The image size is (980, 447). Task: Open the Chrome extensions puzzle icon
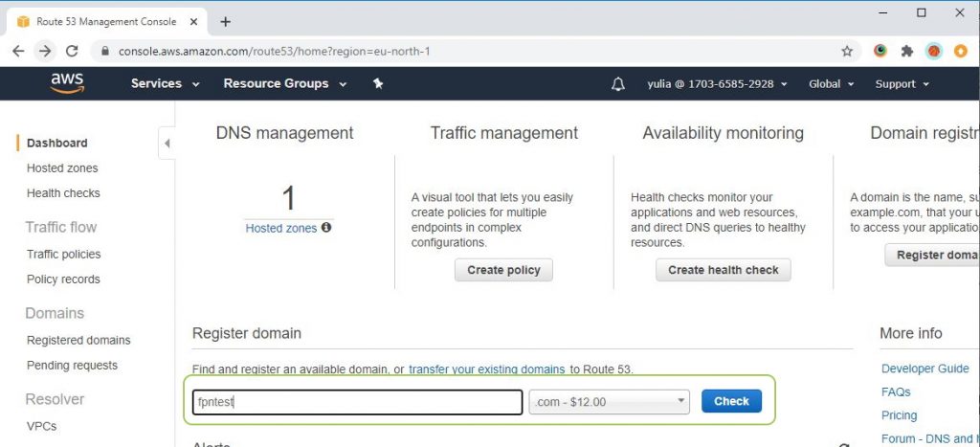pyautogui.click(x=907, y=52)
